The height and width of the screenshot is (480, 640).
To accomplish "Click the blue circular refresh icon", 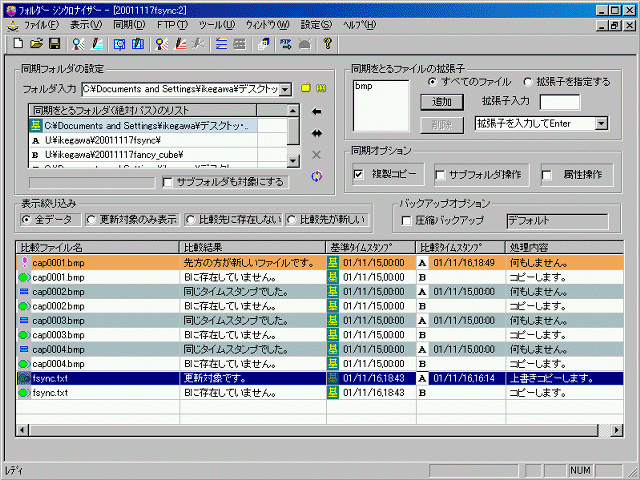I will tap(317, 176).
